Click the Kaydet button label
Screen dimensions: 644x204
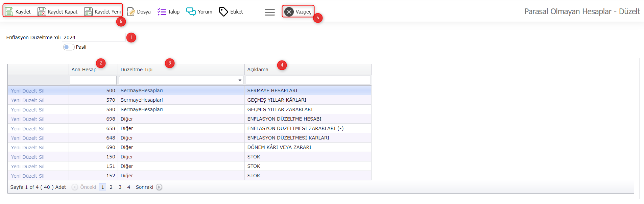pos(23,12)
